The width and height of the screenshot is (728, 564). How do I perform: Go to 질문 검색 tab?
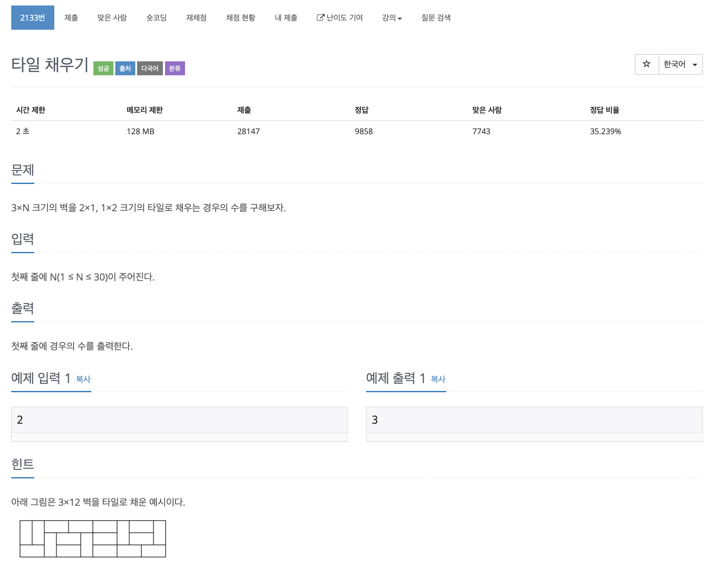(436, 18)
